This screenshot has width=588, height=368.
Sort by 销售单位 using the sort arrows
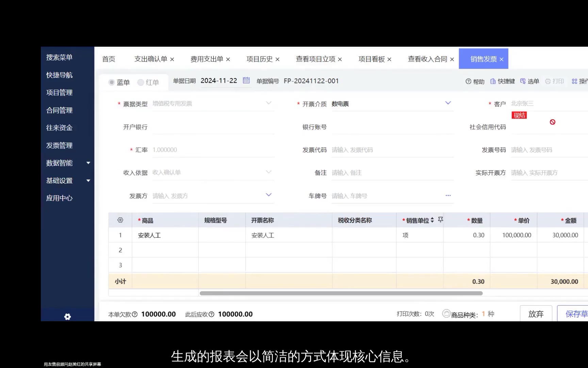pos(432,220)
